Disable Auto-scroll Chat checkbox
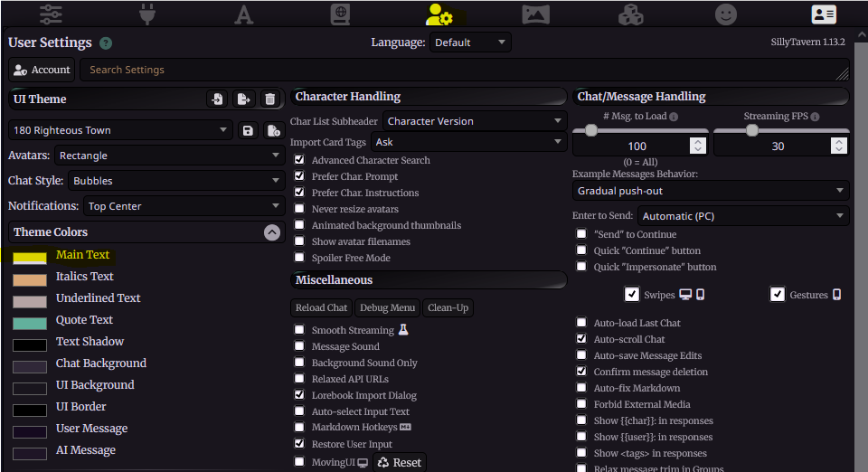 click(x=581, y=339)
